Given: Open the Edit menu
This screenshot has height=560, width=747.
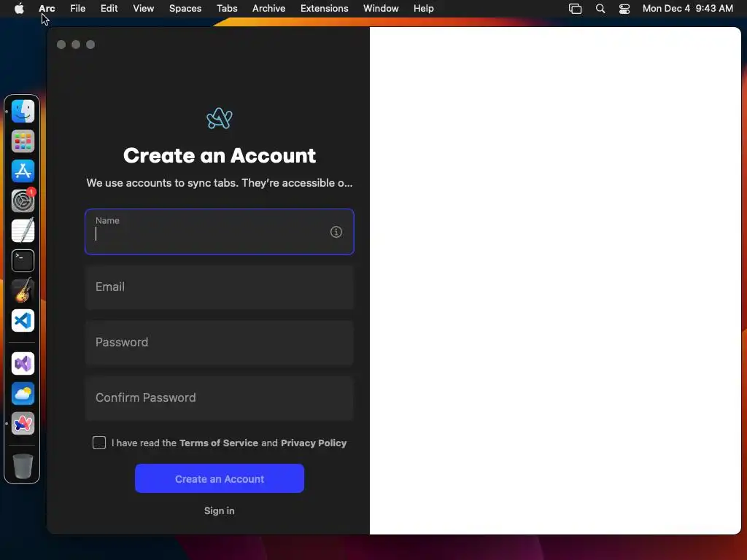Looking at the screenshot, I should click(109, 8).
